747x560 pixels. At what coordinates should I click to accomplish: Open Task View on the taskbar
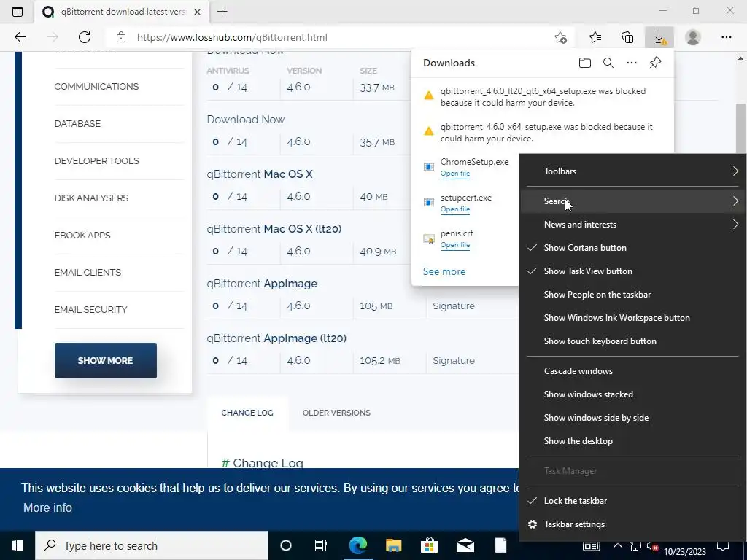(x=321, y=545)
